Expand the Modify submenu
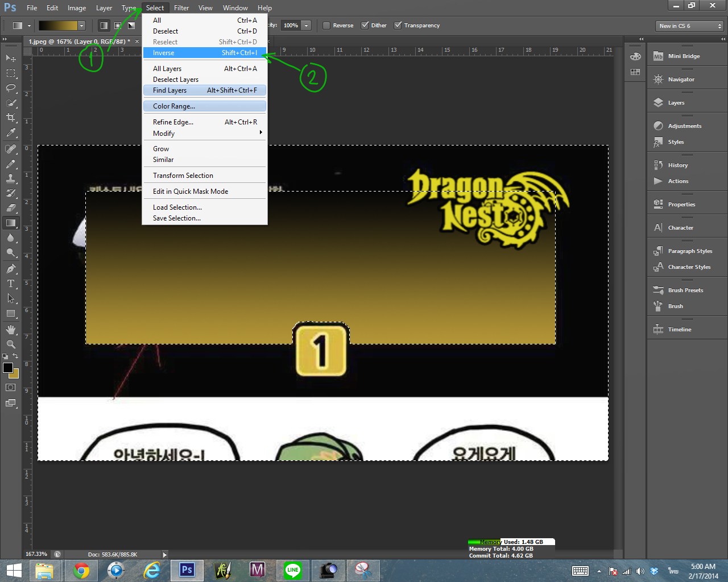The image size is (728, 582). click(x=205, y=134)
